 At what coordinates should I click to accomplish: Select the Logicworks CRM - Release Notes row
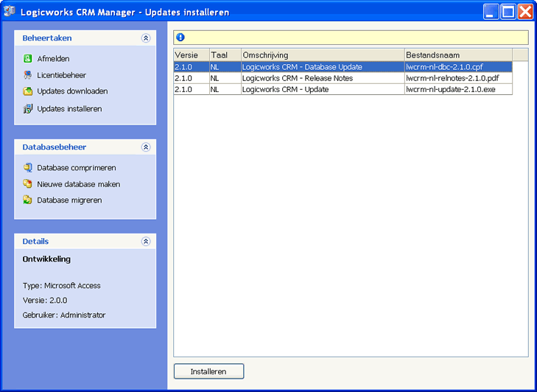pyautogui.click(x=343, y=78)
